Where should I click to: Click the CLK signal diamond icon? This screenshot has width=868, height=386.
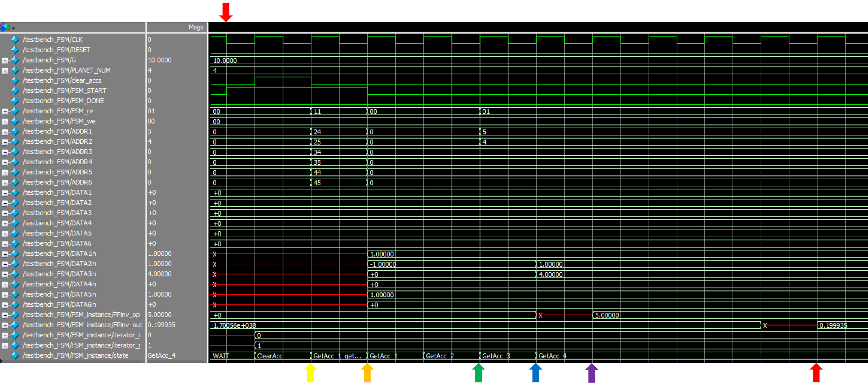coord(15,40)
